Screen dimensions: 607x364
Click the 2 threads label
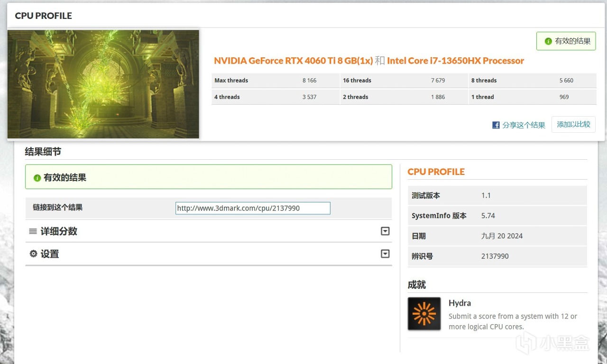tap(356, 97)
